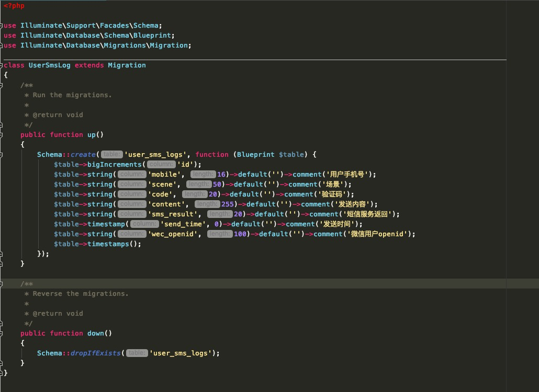Click the length value 100
This screenshot has height=392, width=539.
[240, 235]
